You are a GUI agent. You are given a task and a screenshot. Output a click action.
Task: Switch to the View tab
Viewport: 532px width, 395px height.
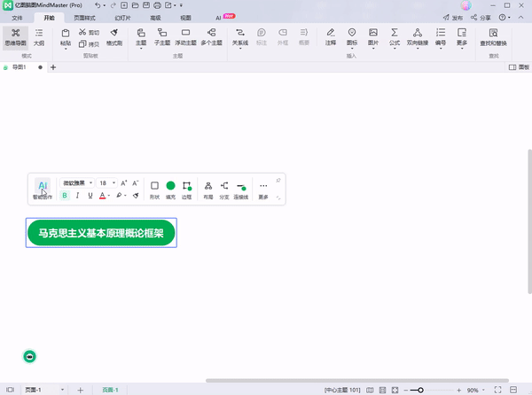(185, 18)
